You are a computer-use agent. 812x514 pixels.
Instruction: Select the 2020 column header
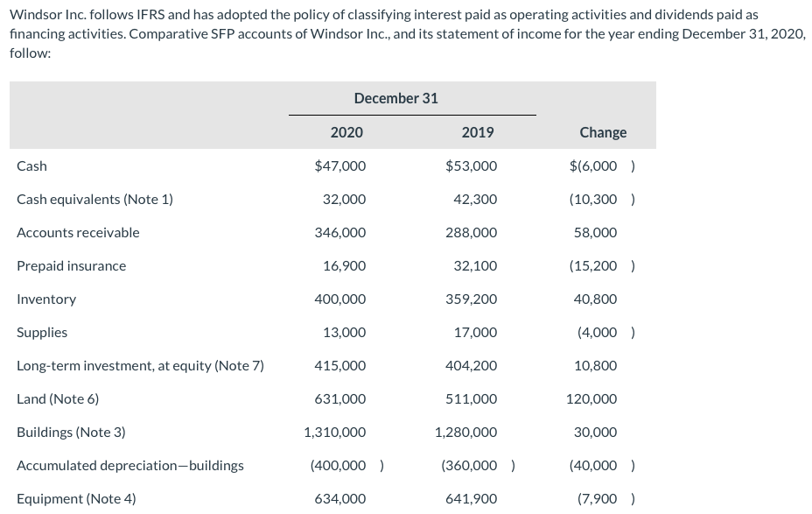(346, 132)
